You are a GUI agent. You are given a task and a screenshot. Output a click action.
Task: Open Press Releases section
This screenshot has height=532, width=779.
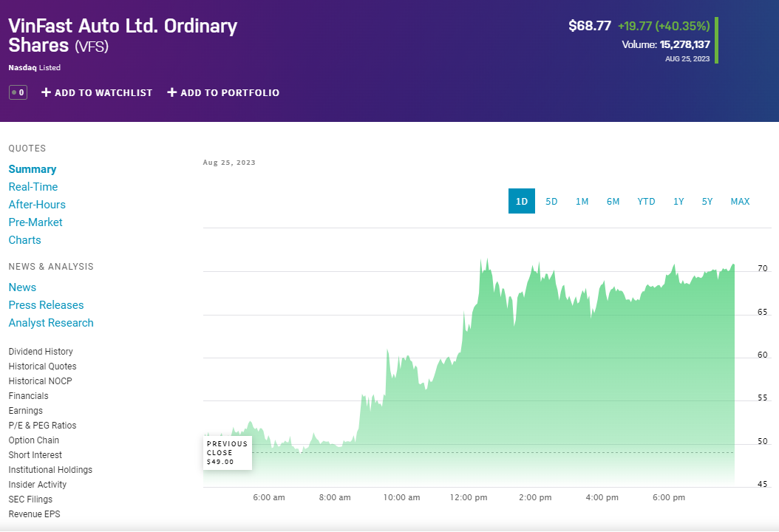coord(46,305)
